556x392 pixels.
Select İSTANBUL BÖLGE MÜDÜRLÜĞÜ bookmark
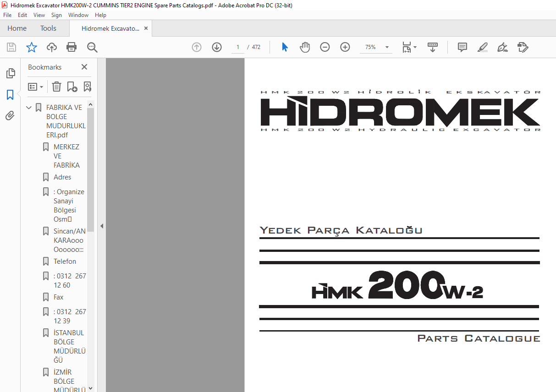69,347
